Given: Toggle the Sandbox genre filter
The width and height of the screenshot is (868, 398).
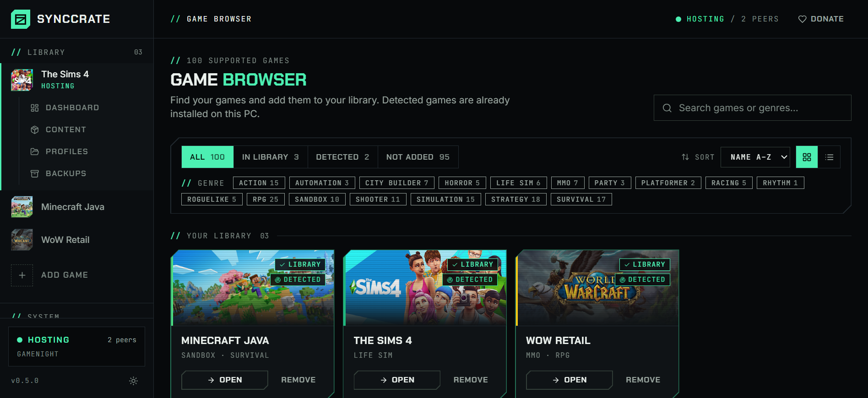Looking at the screenshot, I should pyautogui.click(x=317, y=199).
